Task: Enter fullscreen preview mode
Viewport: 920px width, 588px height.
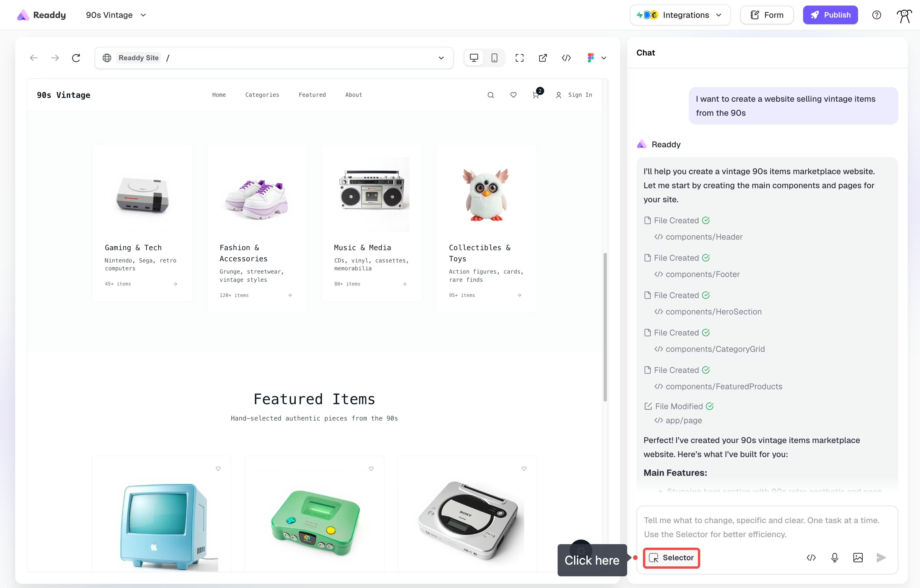Action: click(519, 58)
